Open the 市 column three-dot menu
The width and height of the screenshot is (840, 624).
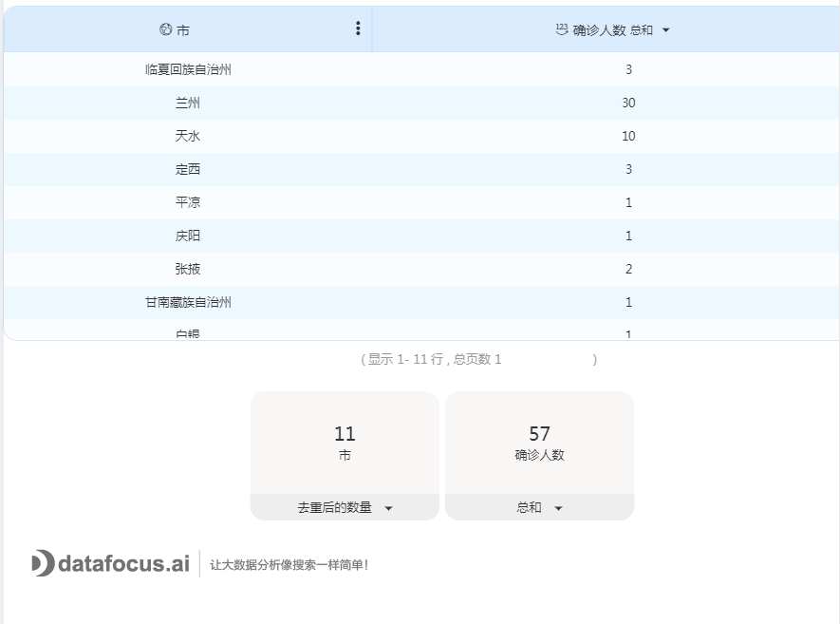(358, 28)
